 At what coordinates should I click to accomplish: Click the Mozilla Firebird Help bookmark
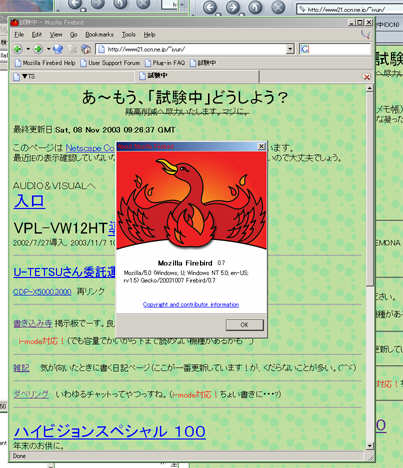pos(45,63)
